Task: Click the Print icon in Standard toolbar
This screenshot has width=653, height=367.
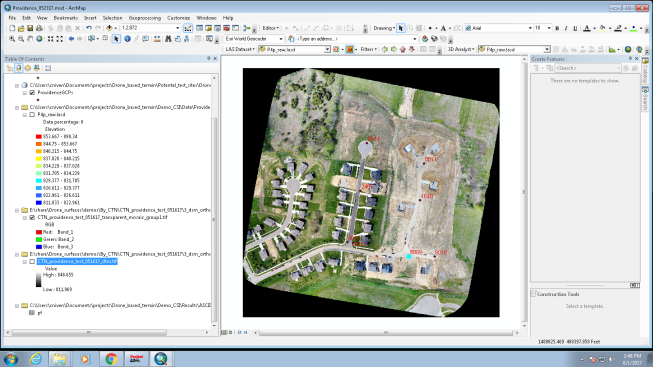Action: [x=39, y=28]
